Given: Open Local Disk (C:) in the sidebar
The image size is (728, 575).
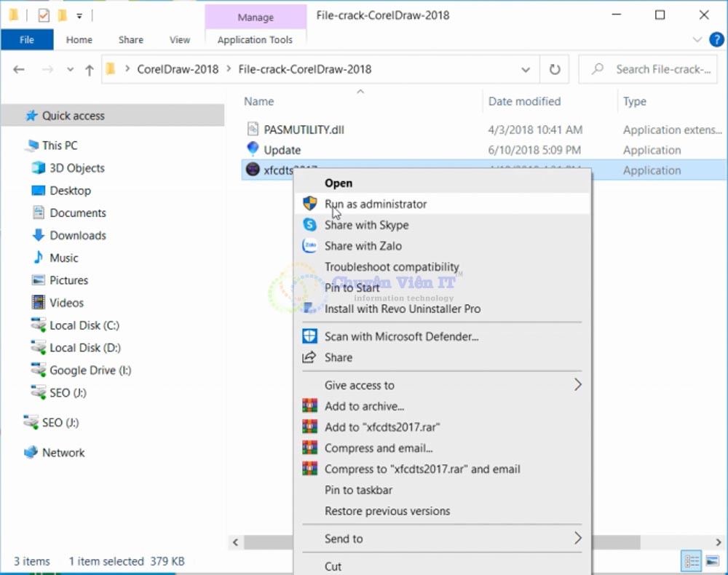Looking at the screenshot, I should 84,325.
